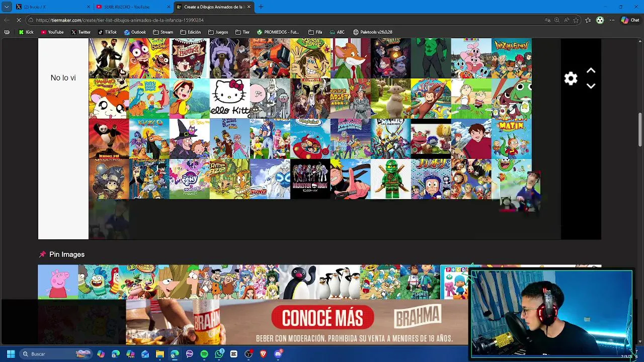Viewport: 644px width, 362px height.
Task: Open the PROMIEDOS bookmark
Action: click(x=278, y=32)
